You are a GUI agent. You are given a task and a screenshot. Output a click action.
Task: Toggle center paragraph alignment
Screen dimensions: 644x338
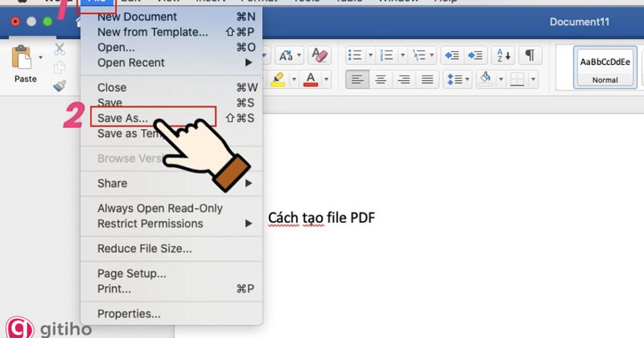click(380, 79)
